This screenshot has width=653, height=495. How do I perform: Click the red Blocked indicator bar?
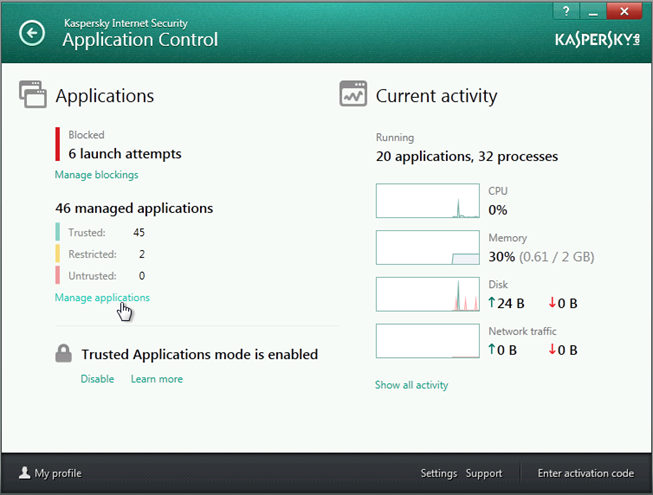[57, 144]
